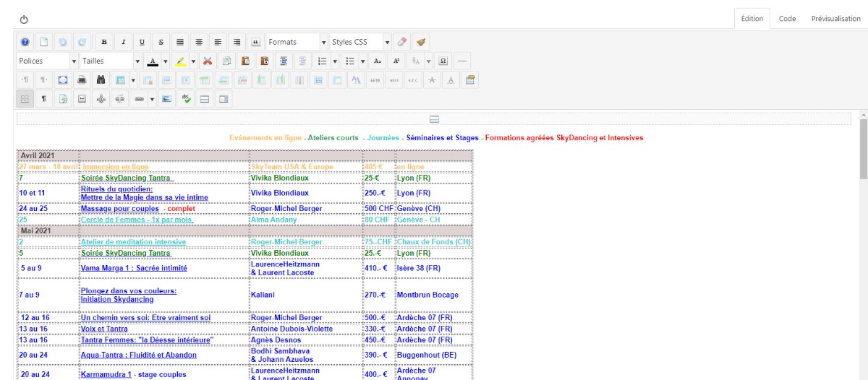Viewport: 868px width, 380px height.
Task: Open the 'Voix et Tantra' link
Action: (104, 329)
